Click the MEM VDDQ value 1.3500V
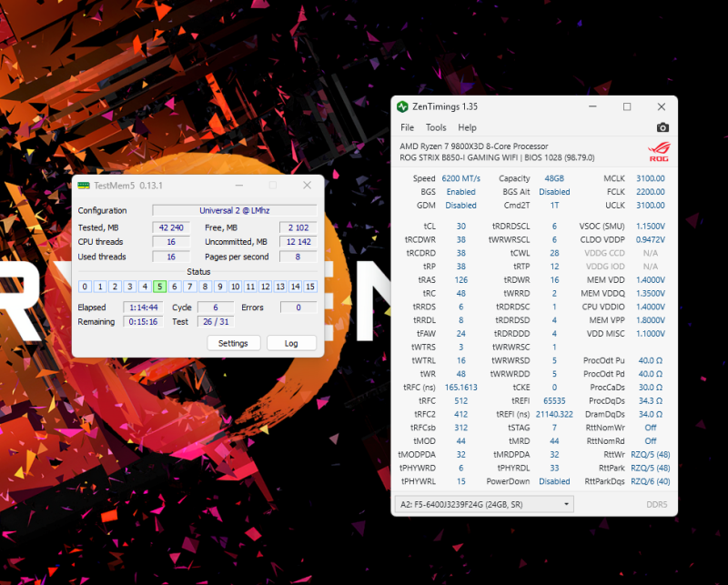 [651, 294]
